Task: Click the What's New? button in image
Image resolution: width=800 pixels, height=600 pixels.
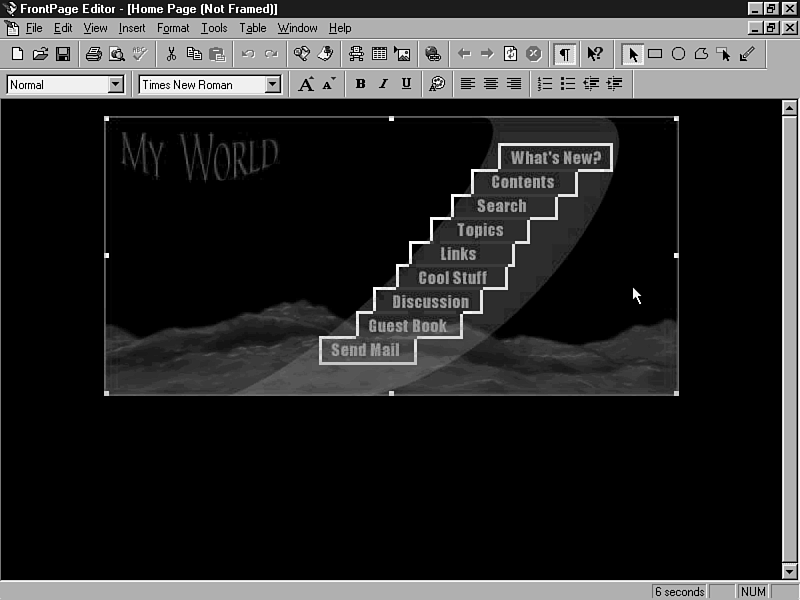Action: 555,158
